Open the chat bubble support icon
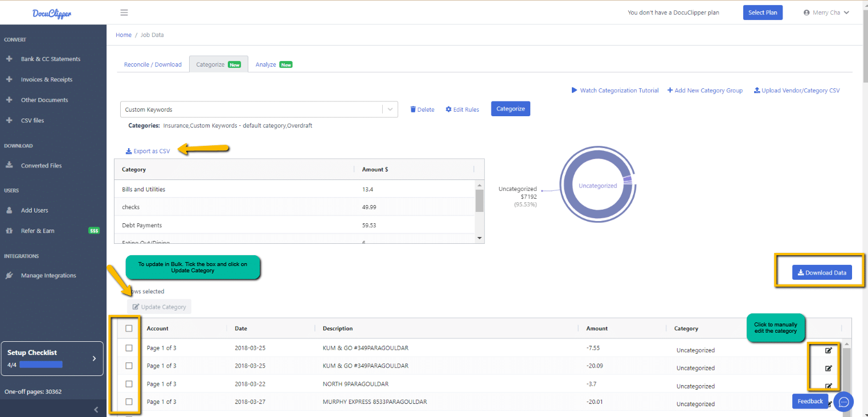The width and height of the screenshot is (868, 417). point(844,402)
